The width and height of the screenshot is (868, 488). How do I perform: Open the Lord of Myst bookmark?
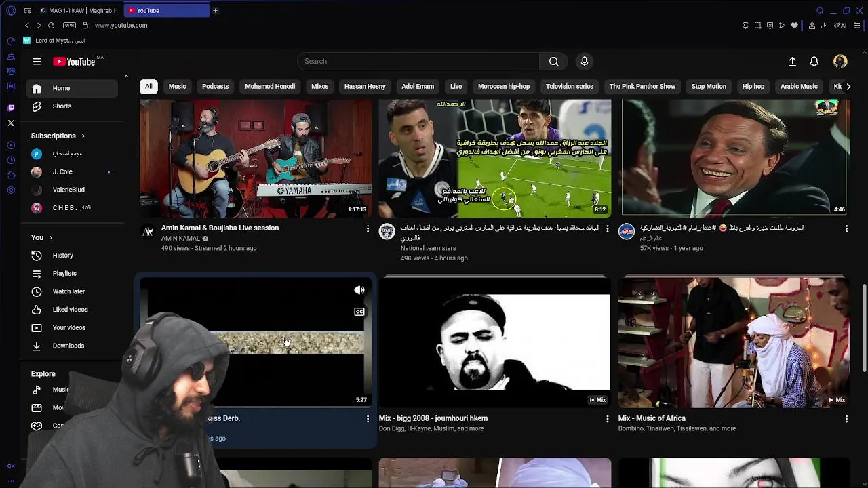54,41
